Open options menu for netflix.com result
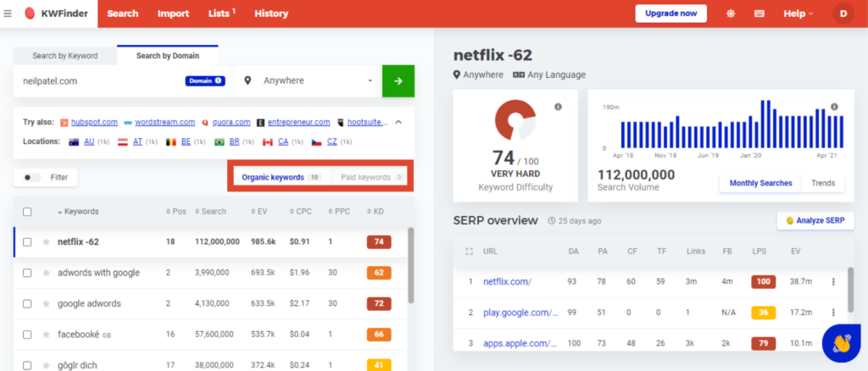The image size is (868, 371). pos(833,281)
